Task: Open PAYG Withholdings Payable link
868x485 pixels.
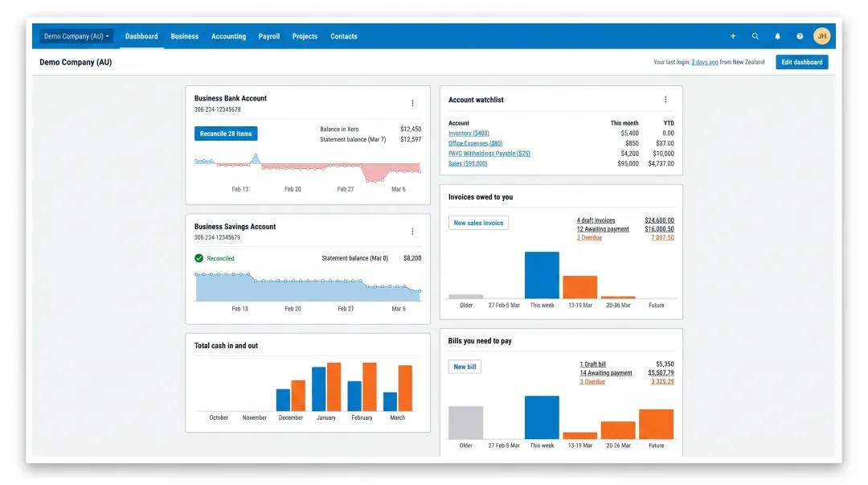Action: point(489,154)
